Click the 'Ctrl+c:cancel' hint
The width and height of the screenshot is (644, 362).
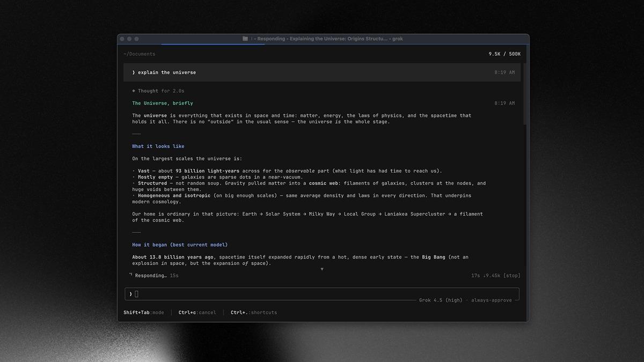[197, 313]
